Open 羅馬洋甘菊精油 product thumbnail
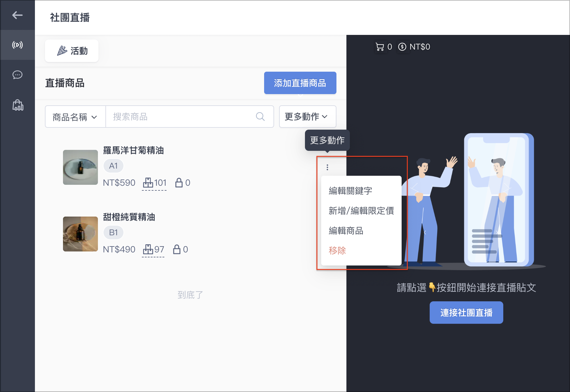Image resolution: width=570 pixels, height=392 pixels. tap(80, 167)
